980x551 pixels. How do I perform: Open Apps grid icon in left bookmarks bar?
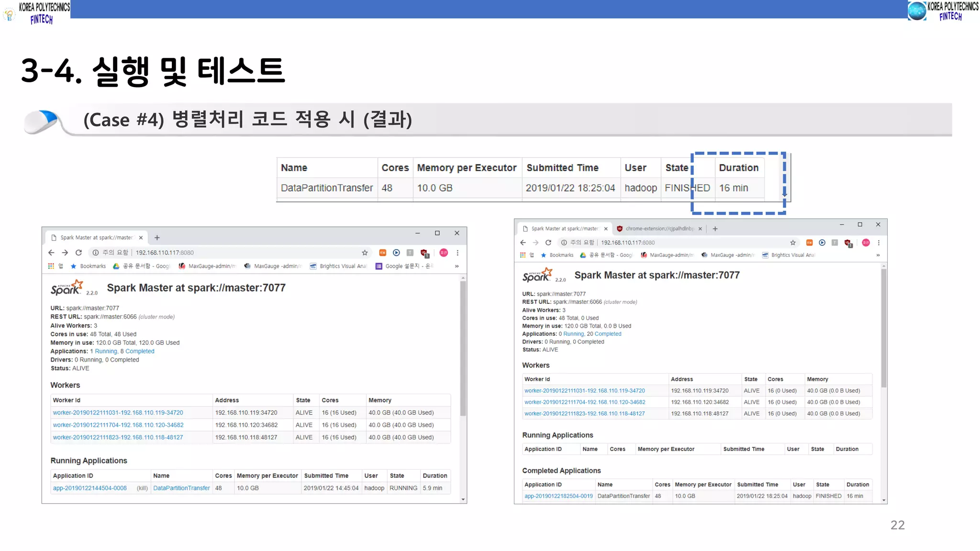(51, 266)
